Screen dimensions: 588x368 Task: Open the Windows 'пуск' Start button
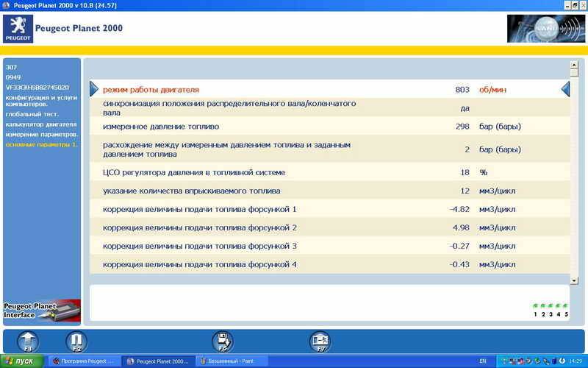[21, 361]
